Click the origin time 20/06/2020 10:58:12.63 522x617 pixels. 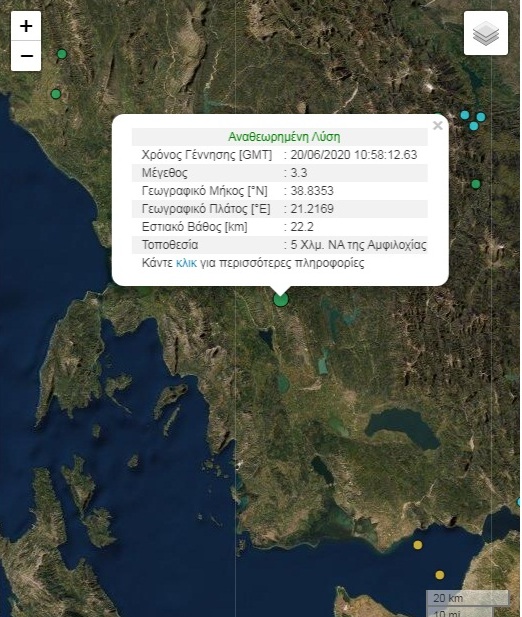click(x=354, y=155)
